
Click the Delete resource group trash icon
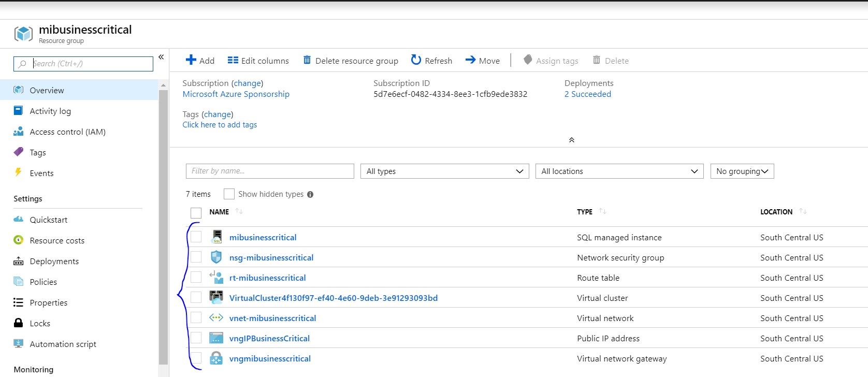point(307,60)
